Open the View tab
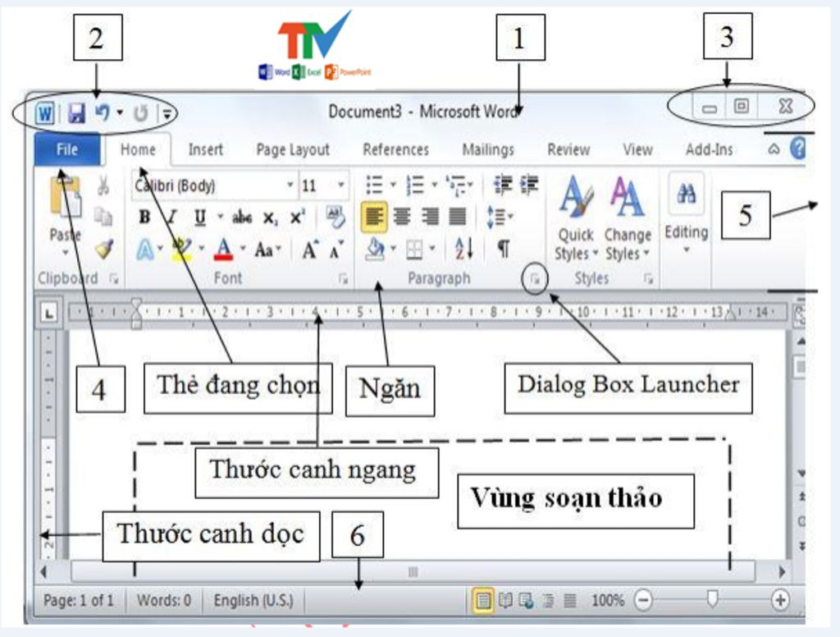Screen dimensions: 840x637 pos(637,149)
